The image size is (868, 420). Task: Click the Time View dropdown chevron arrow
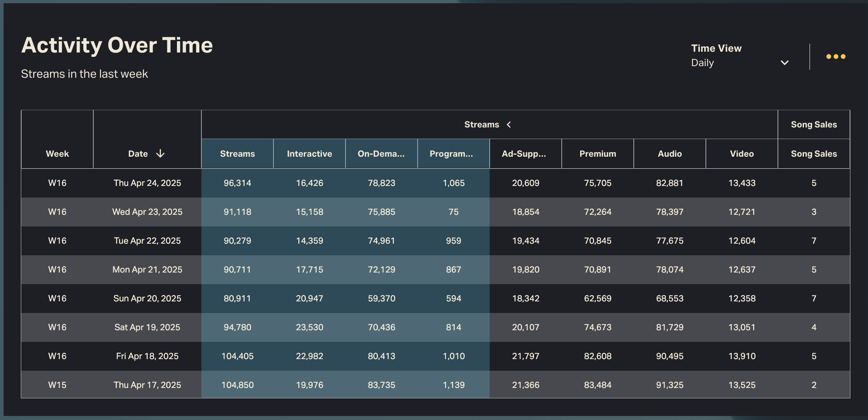click(784, 63)
